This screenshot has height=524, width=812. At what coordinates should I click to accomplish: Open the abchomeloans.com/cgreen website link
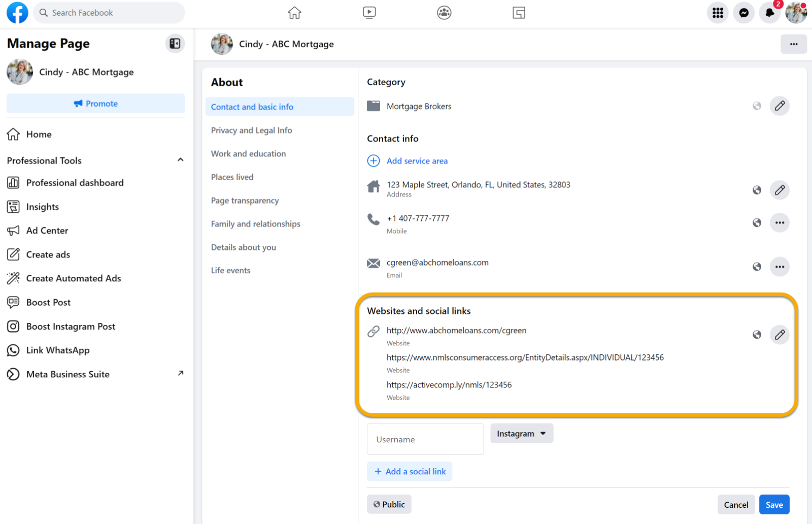[x=456, y=331]
